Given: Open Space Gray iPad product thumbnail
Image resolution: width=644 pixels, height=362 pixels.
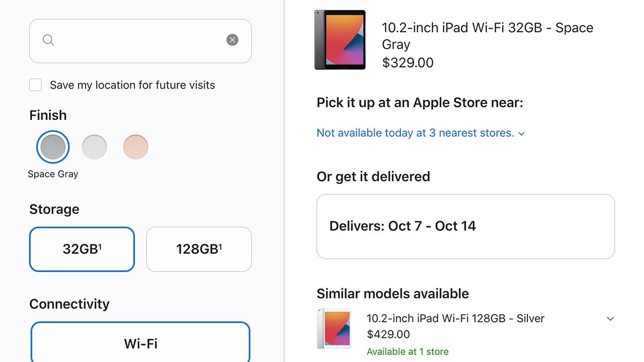Looking at the screenshot, I should point(340,40).
